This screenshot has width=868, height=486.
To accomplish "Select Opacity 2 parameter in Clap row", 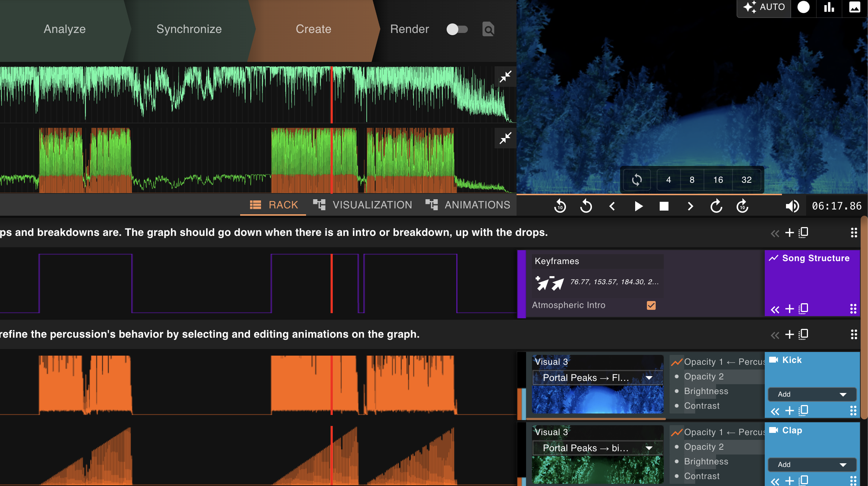I will click(x=704, y=447).
